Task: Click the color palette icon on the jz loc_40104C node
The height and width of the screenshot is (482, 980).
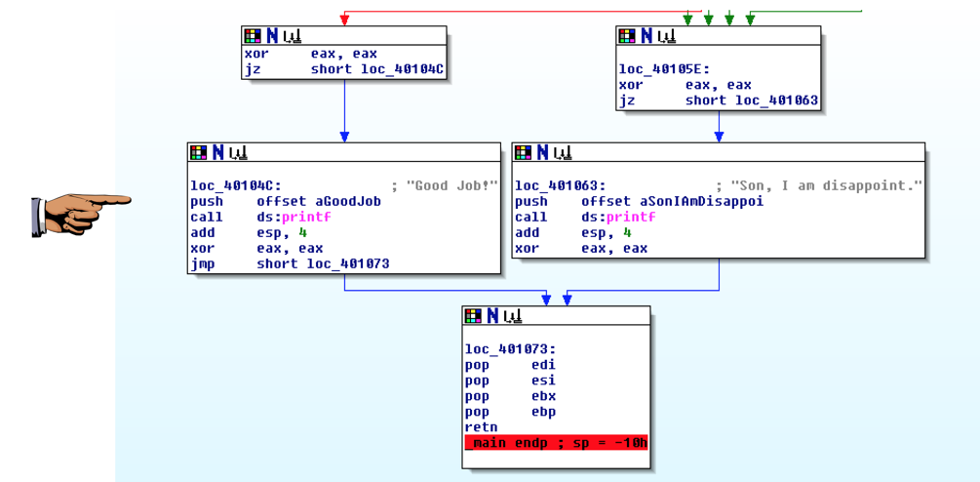Action: 253,36
